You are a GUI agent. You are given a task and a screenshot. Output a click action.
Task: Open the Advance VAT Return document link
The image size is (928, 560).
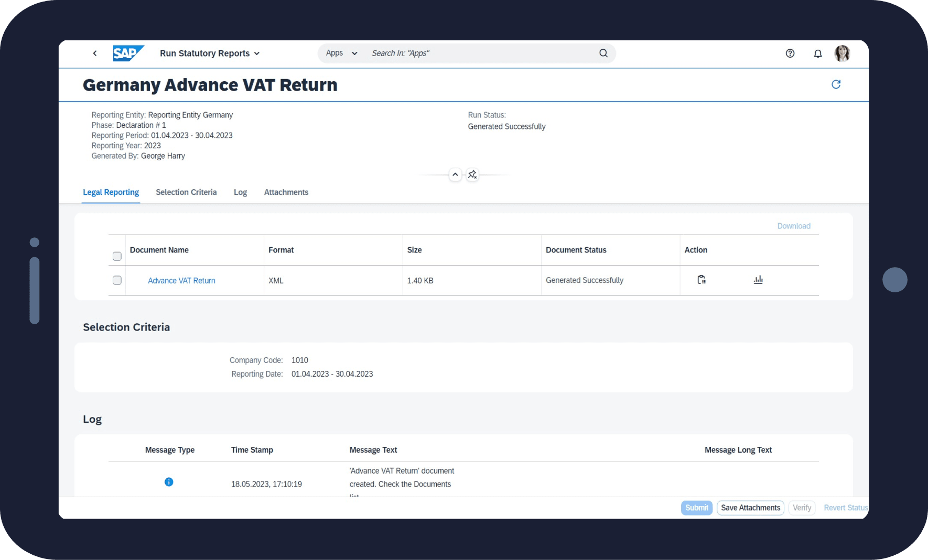(181, 281)
